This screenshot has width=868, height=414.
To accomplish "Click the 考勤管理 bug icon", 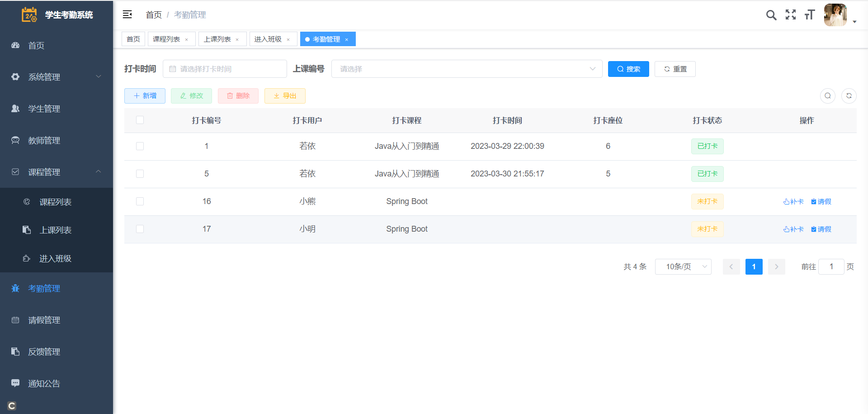I will (x=15, y=288).
